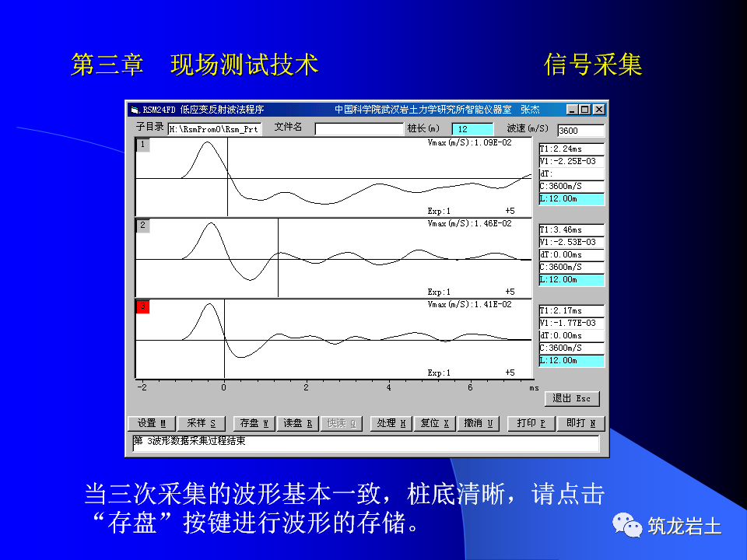Click the dT:0.00ms field of channel 2
The image size is (747, 560).
coord(572,255)
